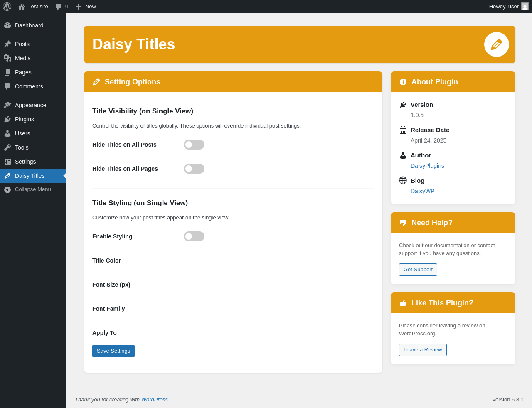Click the Get Support button
The height and width of the screenshot is (408, 532).
click(418, 270)
